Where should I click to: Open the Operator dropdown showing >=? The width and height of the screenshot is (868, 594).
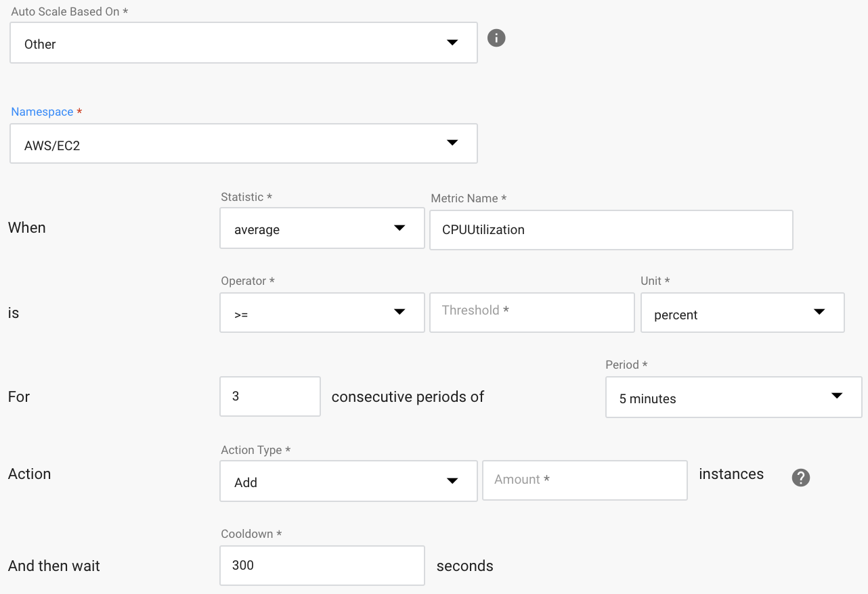(322, 313)
